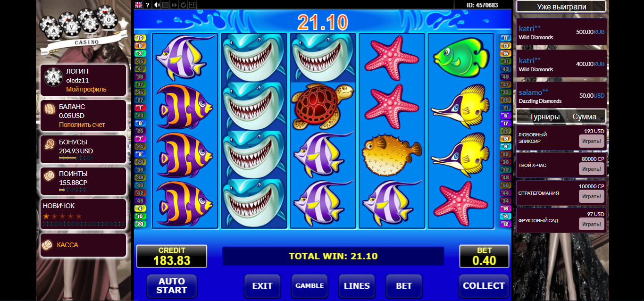Toggle fullscreen square icon in top bar
Image resolution: width=644 pixels, height=301 pixels.
165,5
